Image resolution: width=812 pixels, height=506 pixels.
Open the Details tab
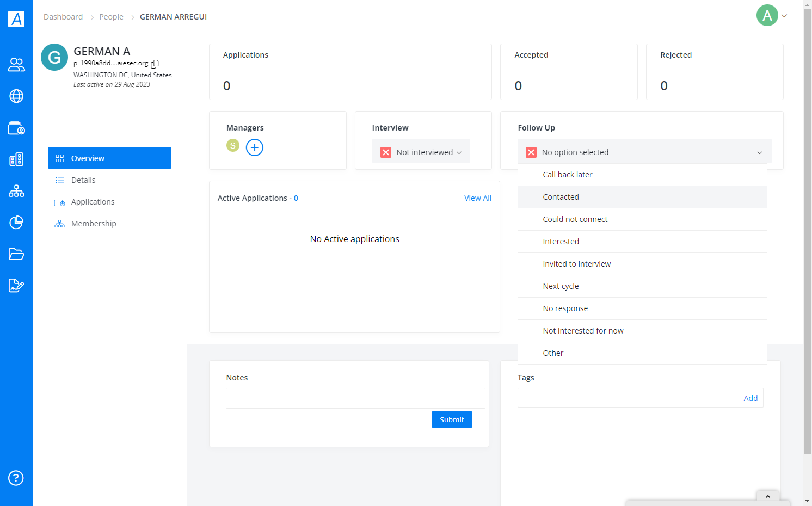pyautogui.click(x=109, y=180)
